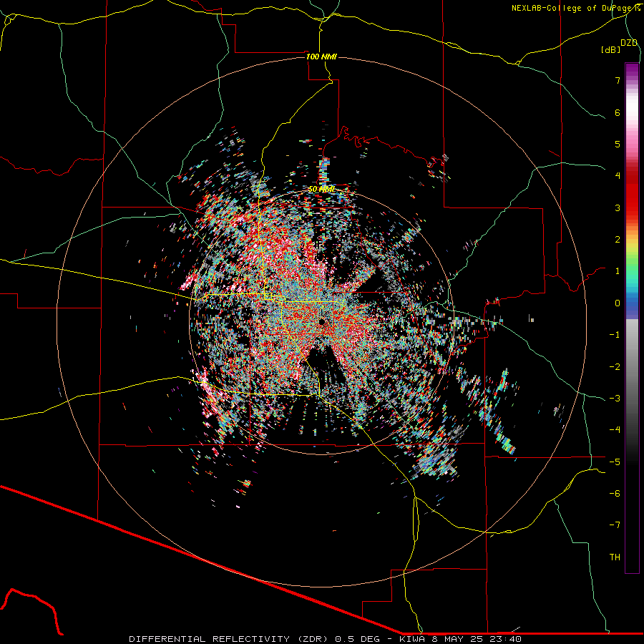Click the TH label on color scale
This screenshot has width=644, height=644.
click(x=615, y=557)
